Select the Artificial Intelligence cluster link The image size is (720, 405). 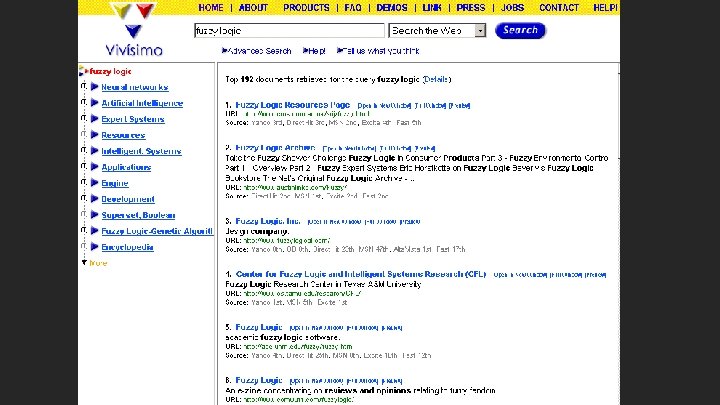pyautogui.click(x=142, y=103)
